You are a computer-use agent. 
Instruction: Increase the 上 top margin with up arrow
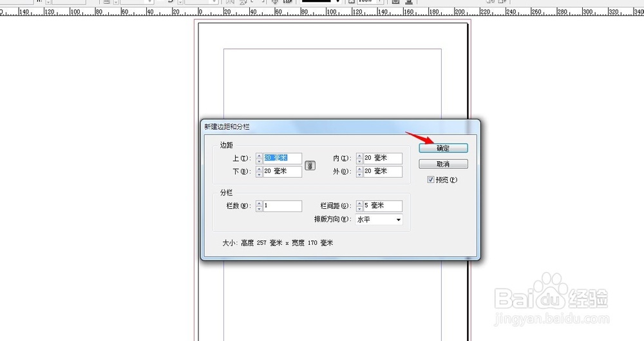click(259, 156)
